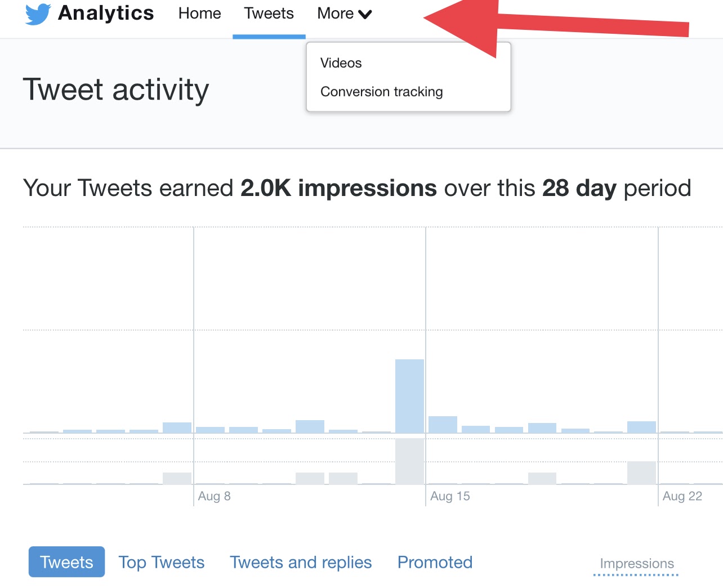Screen dimensions: 723x588
Task: Click the blue Tweets filter button
Action: pos(66,562)
